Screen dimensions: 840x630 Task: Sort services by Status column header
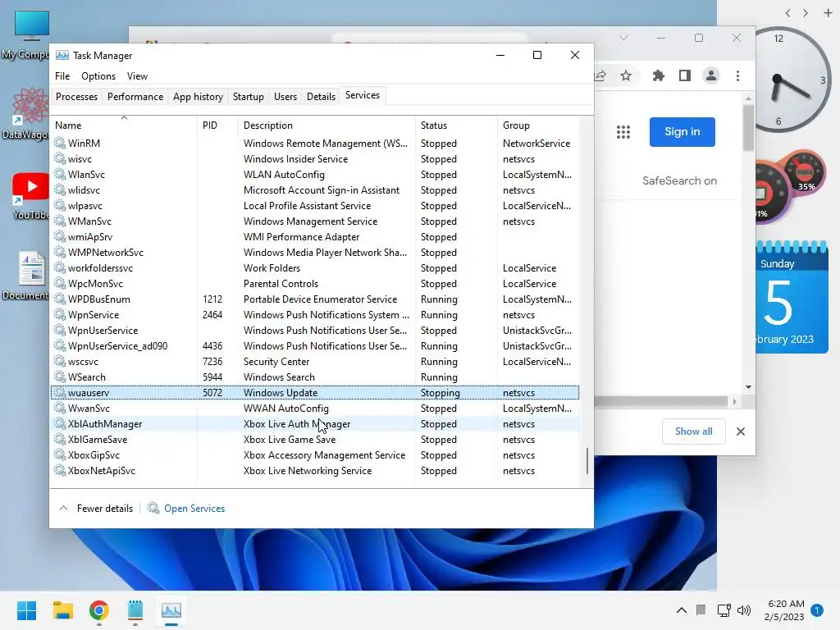click(x=456, y=125)
